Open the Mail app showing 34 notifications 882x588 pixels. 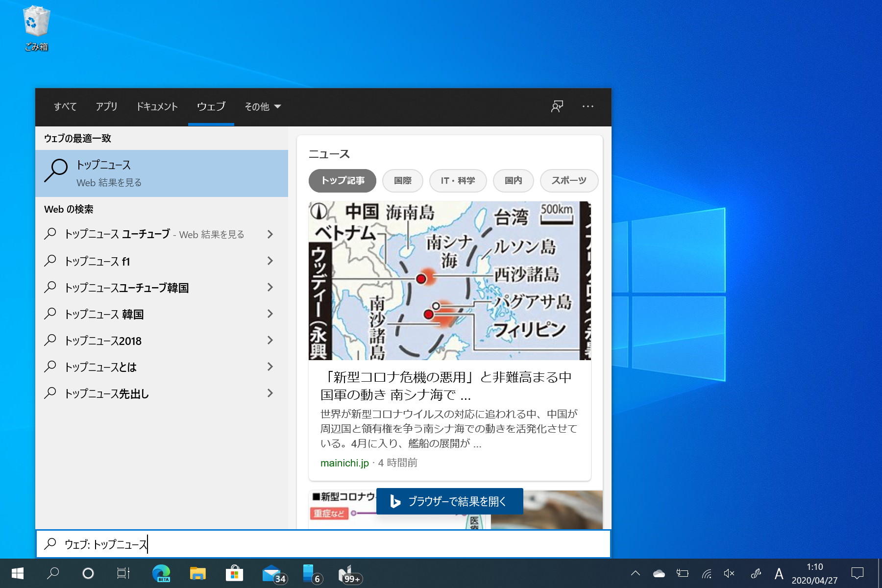[272, 573]
